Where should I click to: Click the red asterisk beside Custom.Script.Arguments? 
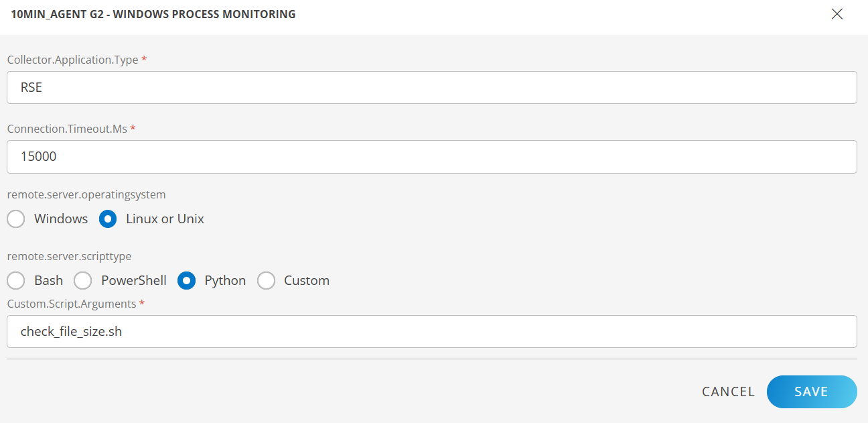coord(142,304)
